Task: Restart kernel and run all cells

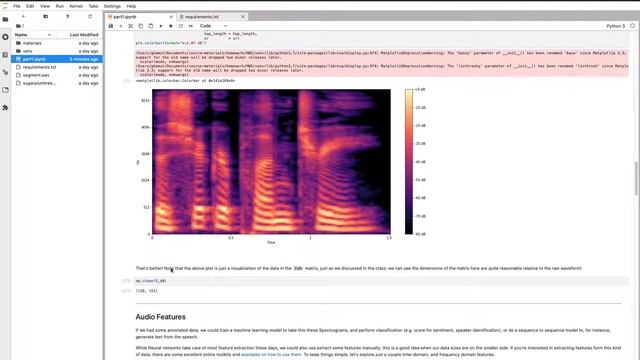Action: pos(191,26)
